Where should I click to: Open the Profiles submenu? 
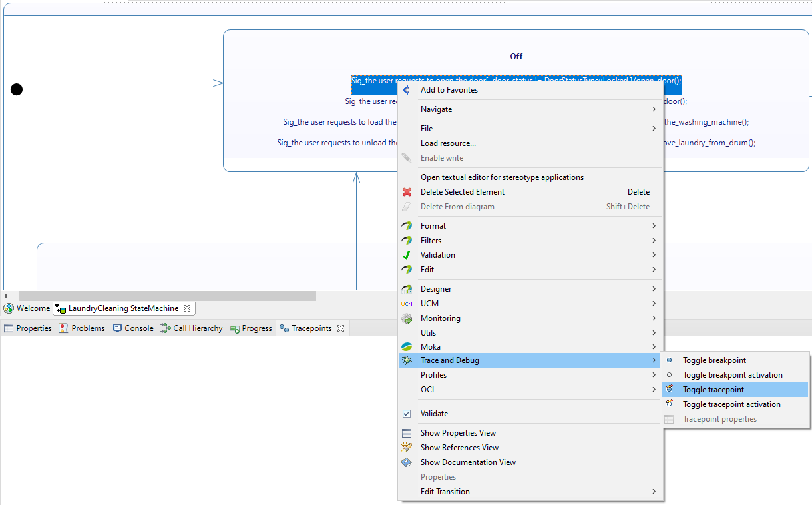click(x=530, y=375)
